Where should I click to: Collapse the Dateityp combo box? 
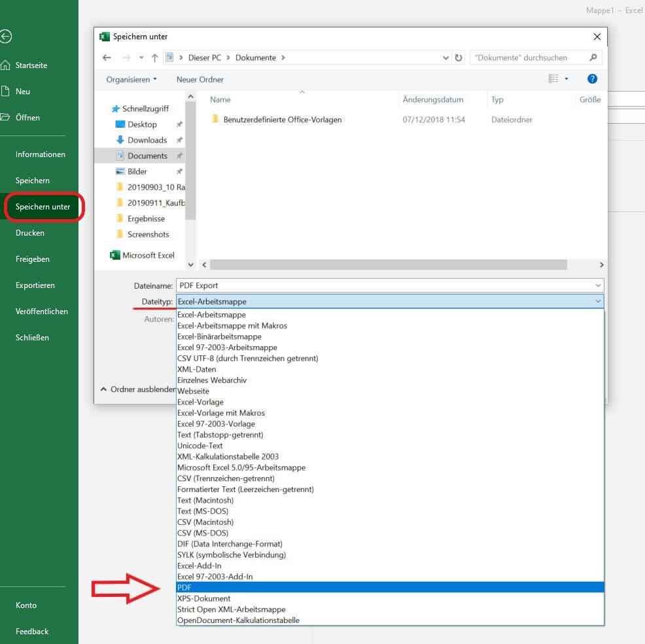(598, 301)
